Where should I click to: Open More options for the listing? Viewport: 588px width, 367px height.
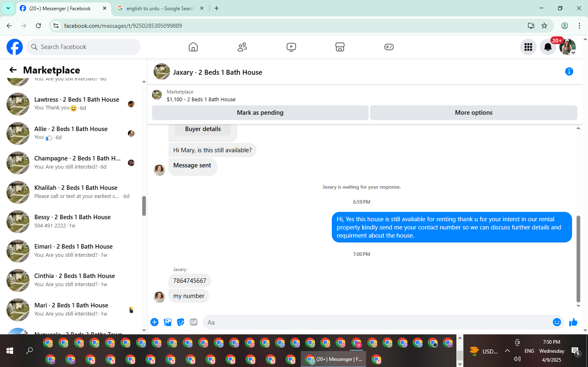pos(474,113)
